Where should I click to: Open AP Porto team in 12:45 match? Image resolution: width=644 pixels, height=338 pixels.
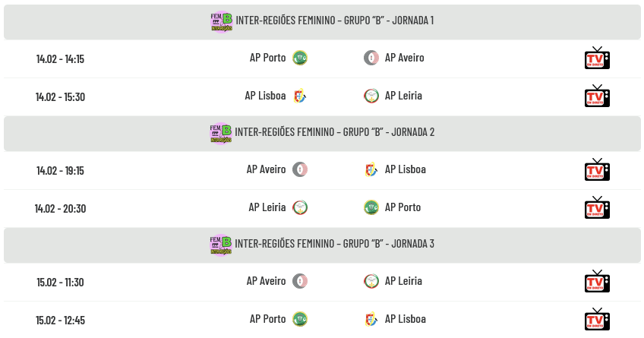coord(267,319)
